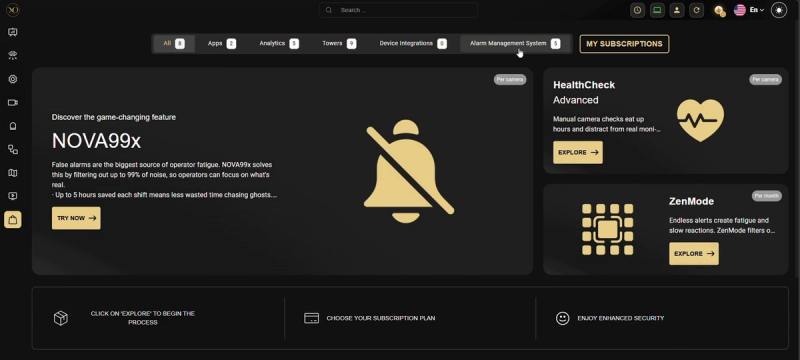This screenshot has height=360, width=800.
Task: Open the video playback sidebar icon
Action: pos(13,196)
